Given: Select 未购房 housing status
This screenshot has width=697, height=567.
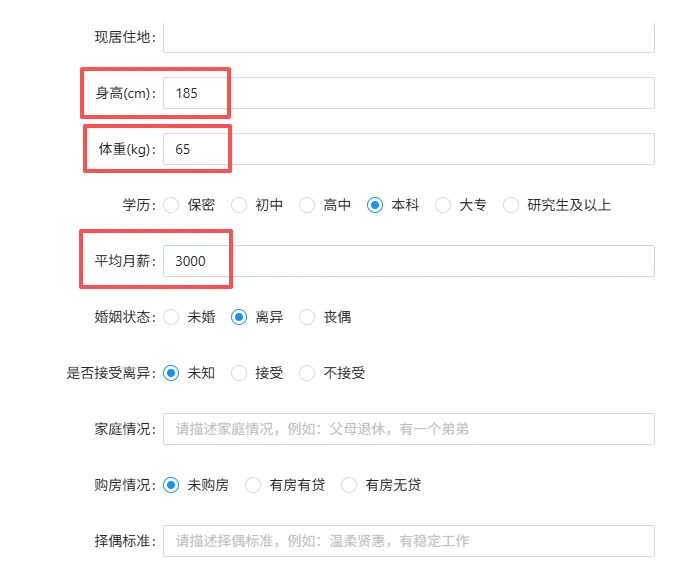Looking at the screenshot, I should tap(171, 485).
